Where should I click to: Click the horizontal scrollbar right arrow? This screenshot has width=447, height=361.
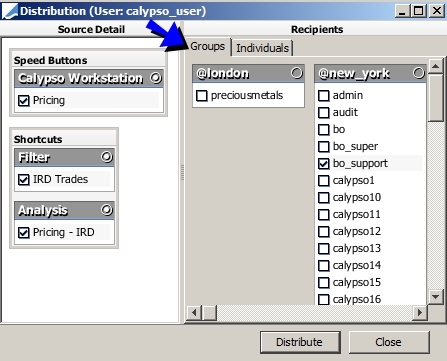420,313
